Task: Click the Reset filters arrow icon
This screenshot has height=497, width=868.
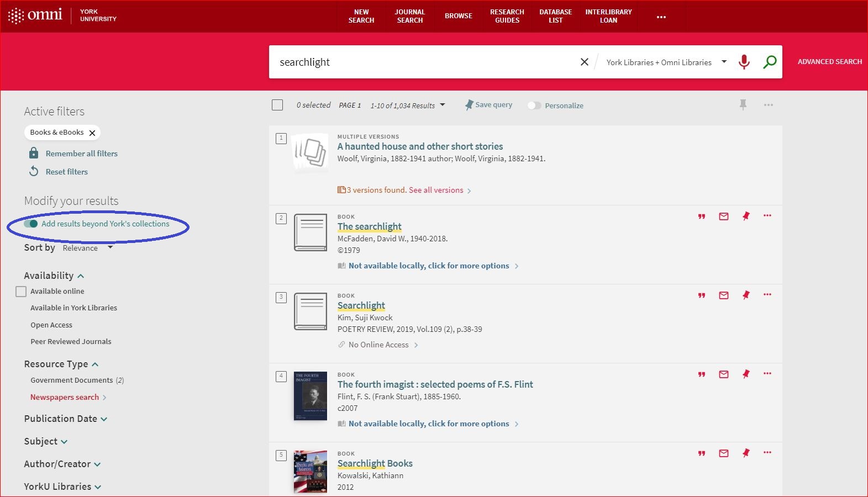Action: (34, 171)
